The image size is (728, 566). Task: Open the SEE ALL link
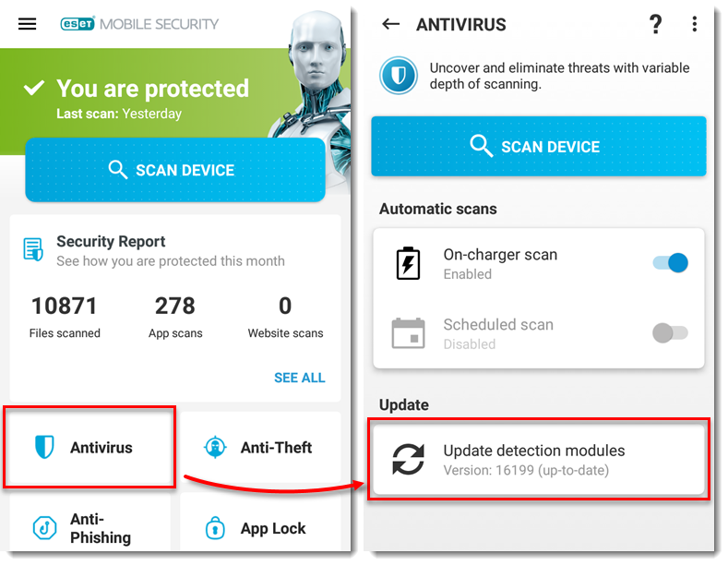coord(299,378)
